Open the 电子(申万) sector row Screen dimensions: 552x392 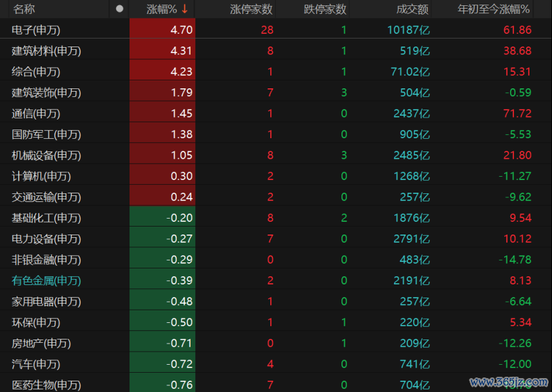pos(276,30)
